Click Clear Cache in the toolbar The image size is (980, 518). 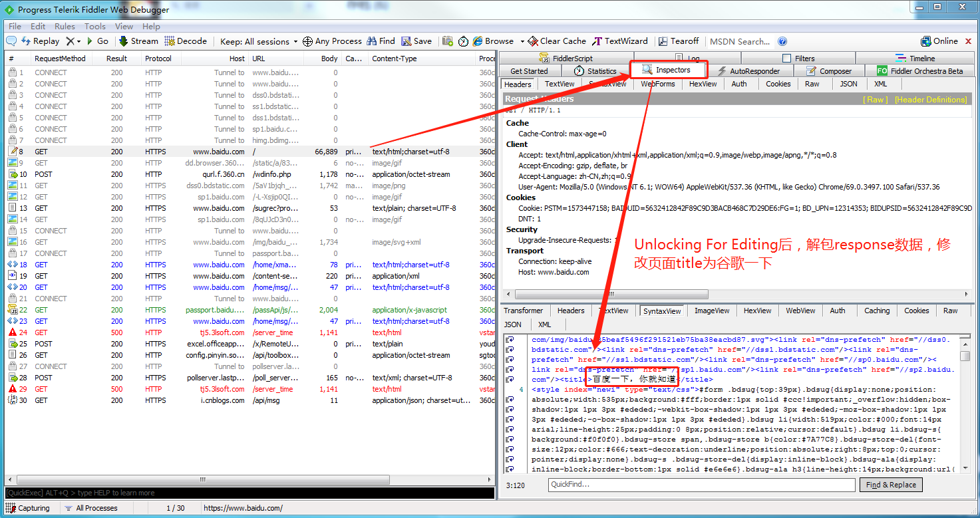click(557, 41)
